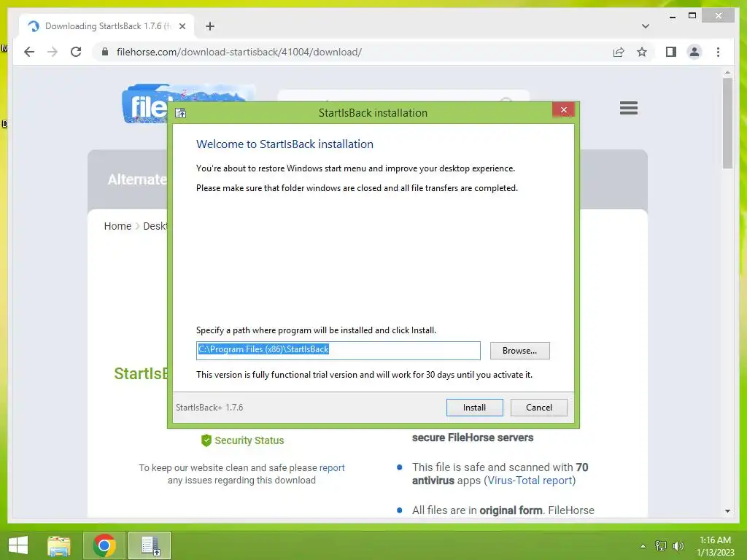Viewport: 747px width, 560px height.
Task: Toggle Chrome side panel
Action: pyautogui.click(x=671, y=52)
